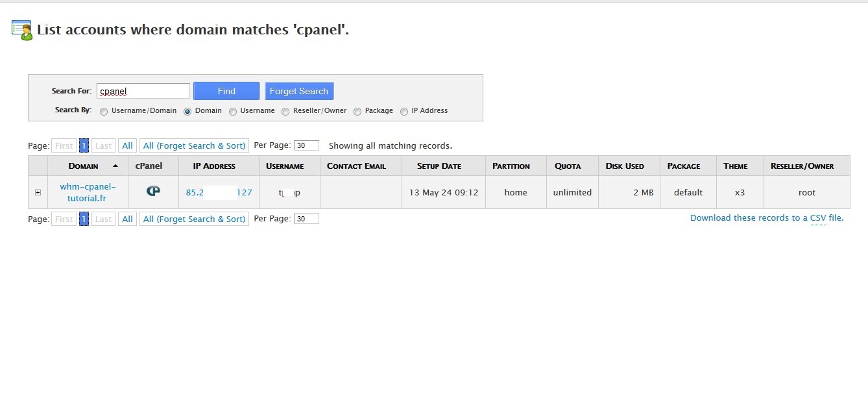The width and height of the screenshot is (868, 409).
Task: Click the Forget Search button
Action: point(299,91)
